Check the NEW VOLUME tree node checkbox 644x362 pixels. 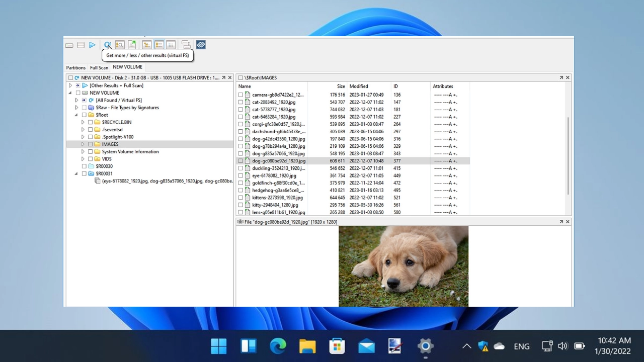[x=78, y=93]
